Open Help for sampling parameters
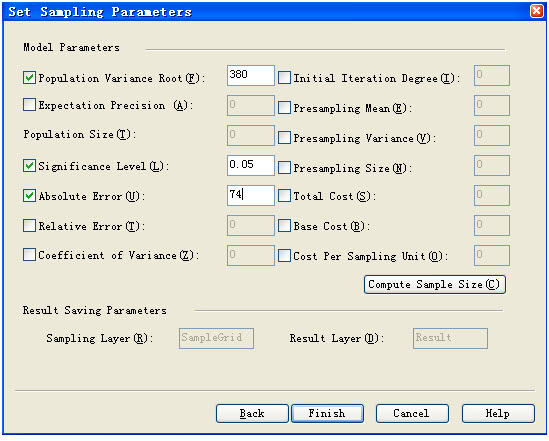549x441 pixels. 498,413
